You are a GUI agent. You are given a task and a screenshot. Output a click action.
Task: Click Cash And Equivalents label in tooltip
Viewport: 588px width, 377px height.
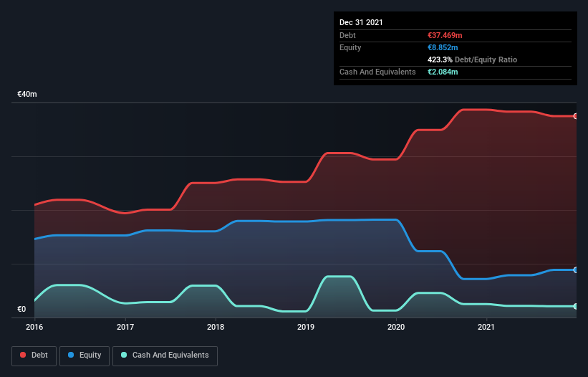(377, 72)
